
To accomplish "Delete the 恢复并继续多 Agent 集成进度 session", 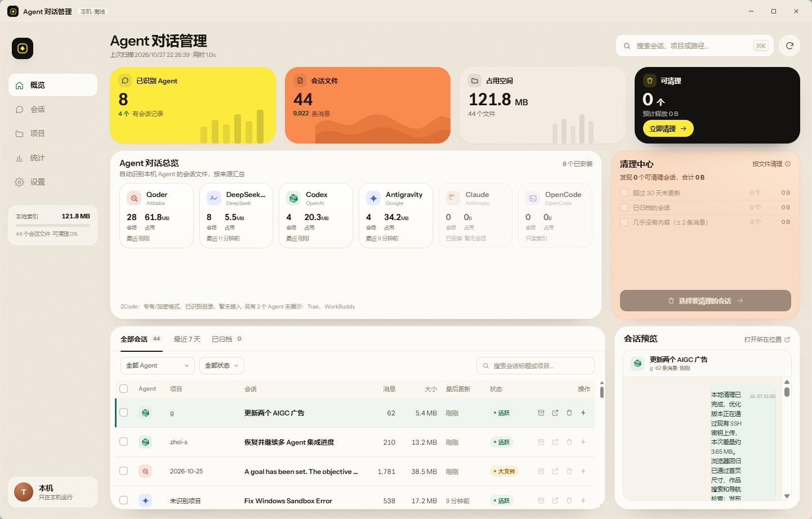I will point(569,442).
